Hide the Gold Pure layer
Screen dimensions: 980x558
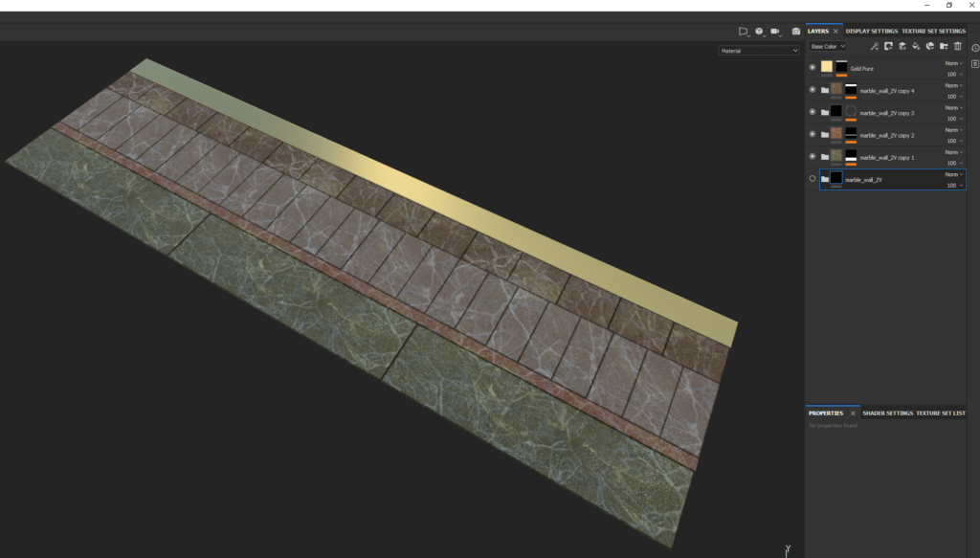click(813, 68)
